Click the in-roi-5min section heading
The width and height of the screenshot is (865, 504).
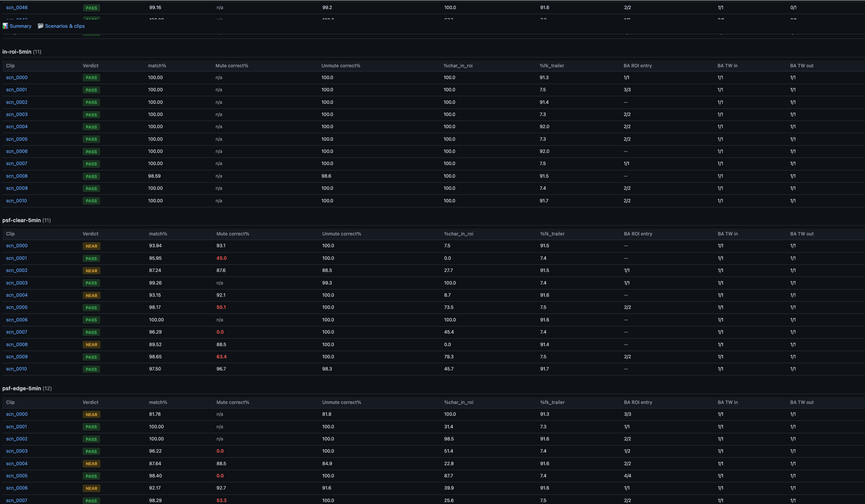[x=17, y=52]
